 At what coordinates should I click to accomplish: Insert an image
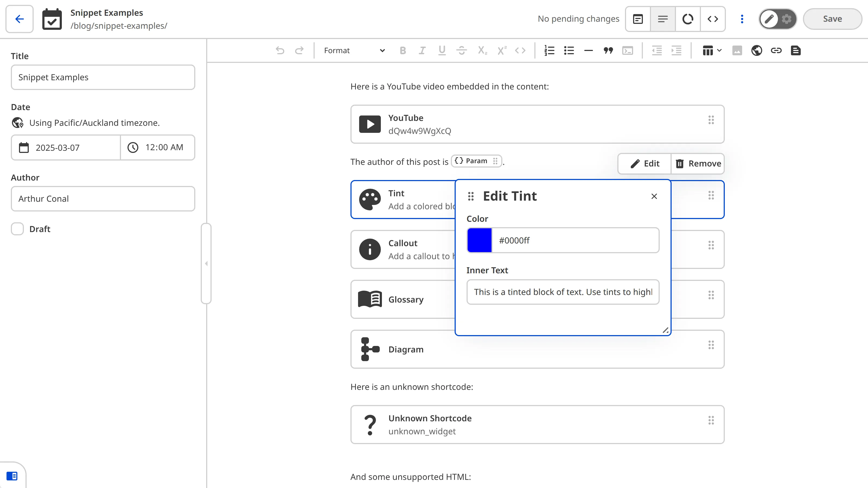(x=737, y=50)
